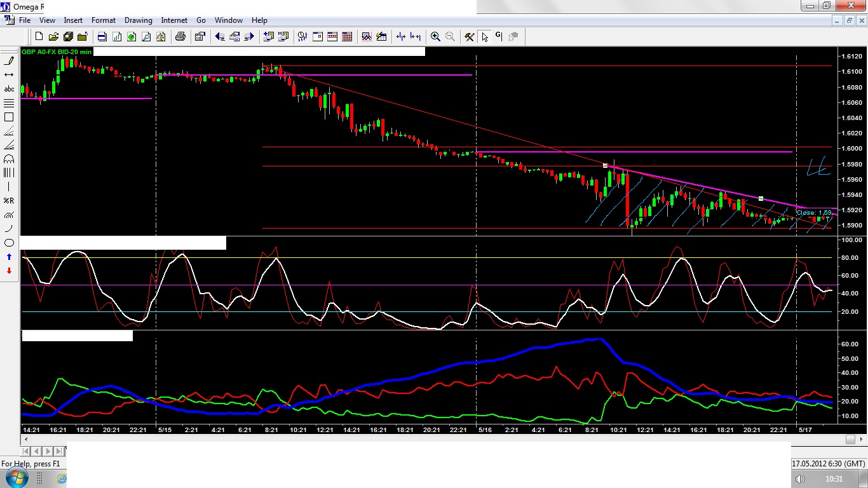Place a blue up arrow marker
Viewport: 868px width, 488px height.
pos(9,257)
